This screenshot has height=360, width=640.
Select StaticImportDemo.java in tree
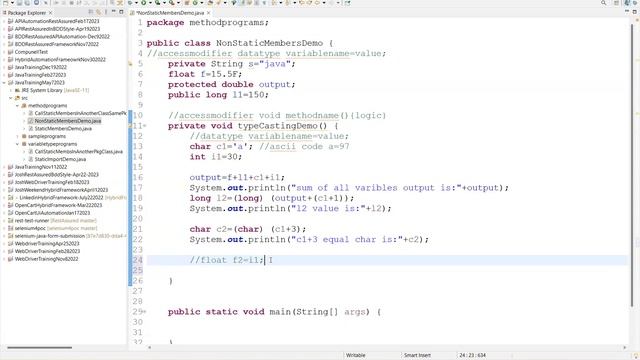(x=60, y=159)
